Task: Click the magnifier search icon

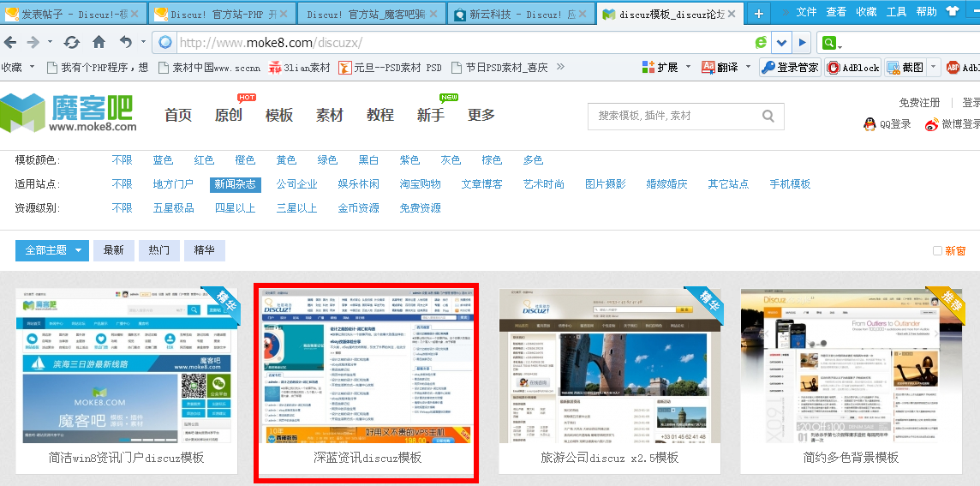Action: [x=768, y=116]
